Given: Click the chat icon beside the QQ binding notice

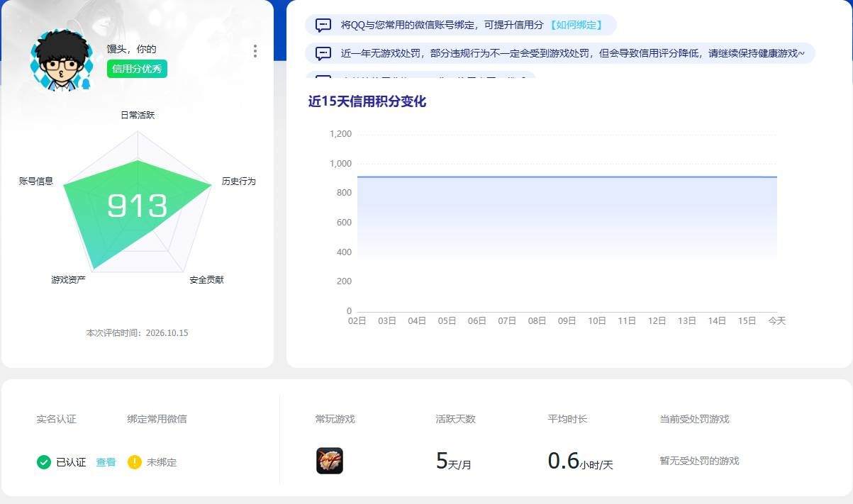Looking at the screenshot, I should pos(323,25).
